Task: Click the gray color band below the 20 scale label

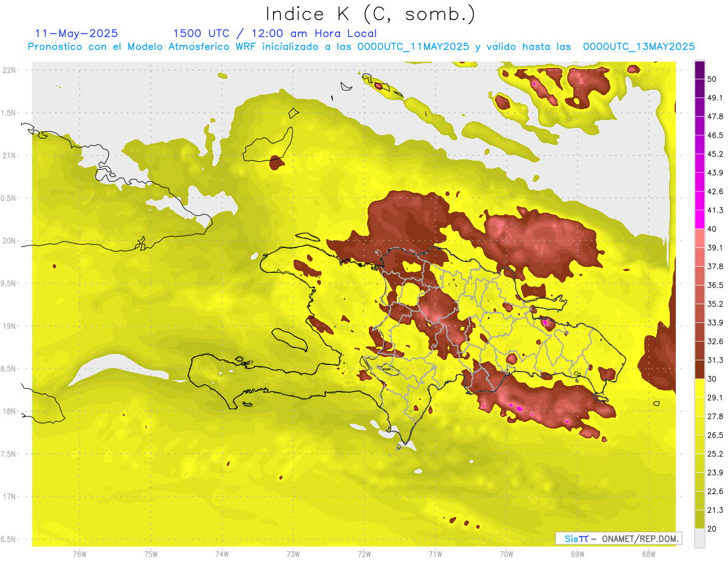Action: pos(700,538)
